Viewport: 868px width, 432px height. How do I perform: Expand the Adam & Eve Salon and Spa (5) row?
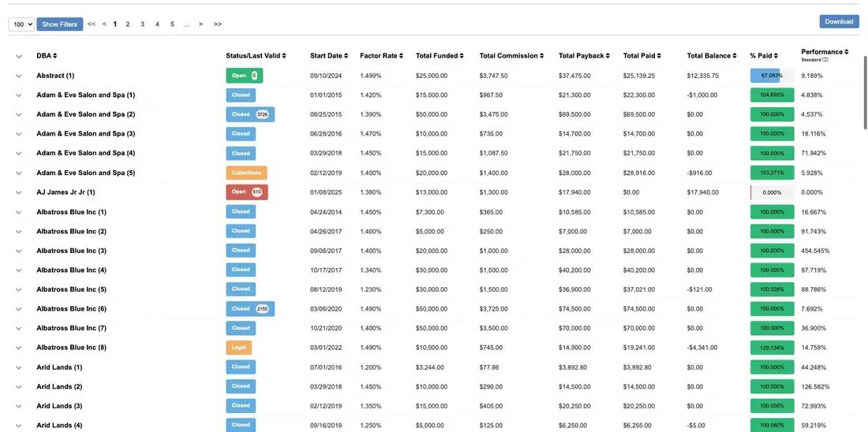(19, 173)
